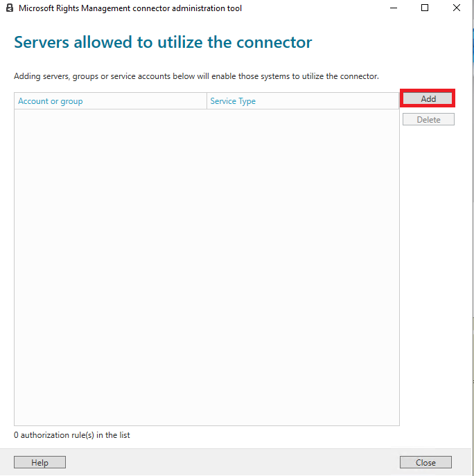Select heading "Servers allowed to utilize the connector"
Image resolution: width=474 pixels, height=476 pixels.
(163, 42)
